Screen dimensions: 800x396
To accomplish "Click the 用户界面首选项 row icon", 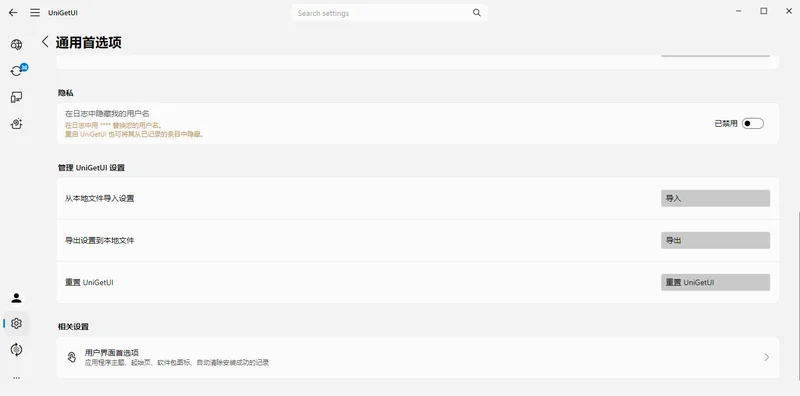I will [x=72, y=357].
